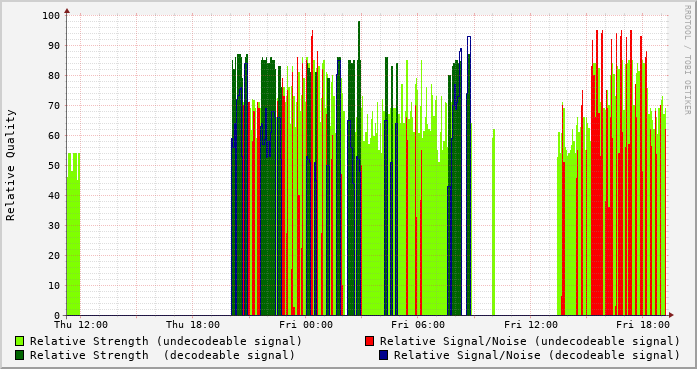This screenshot has height=369, width=697.
Task: Click the red arrow ending the x-axis
Action: coord(671,315)
